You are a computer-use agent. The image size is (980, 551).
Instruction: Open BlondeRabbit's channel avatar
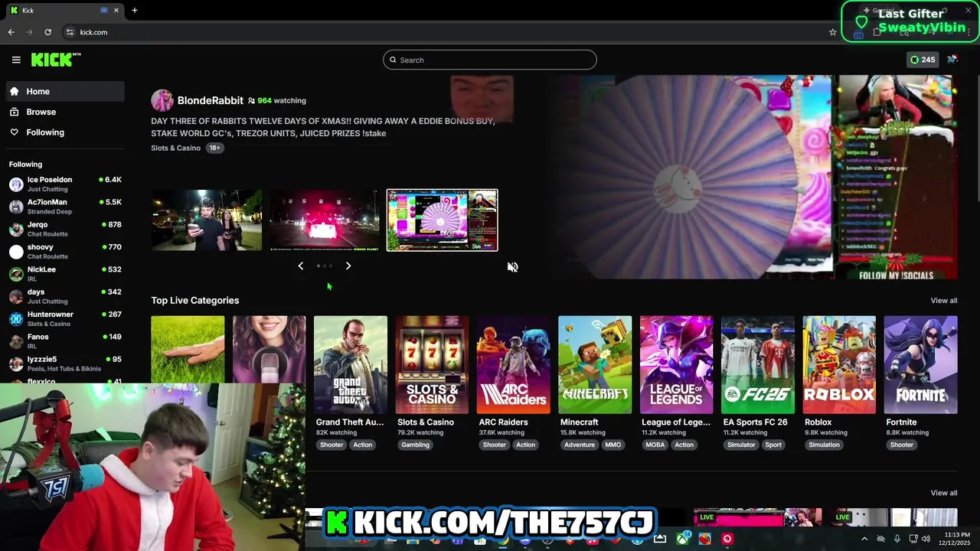pos(162,100)
